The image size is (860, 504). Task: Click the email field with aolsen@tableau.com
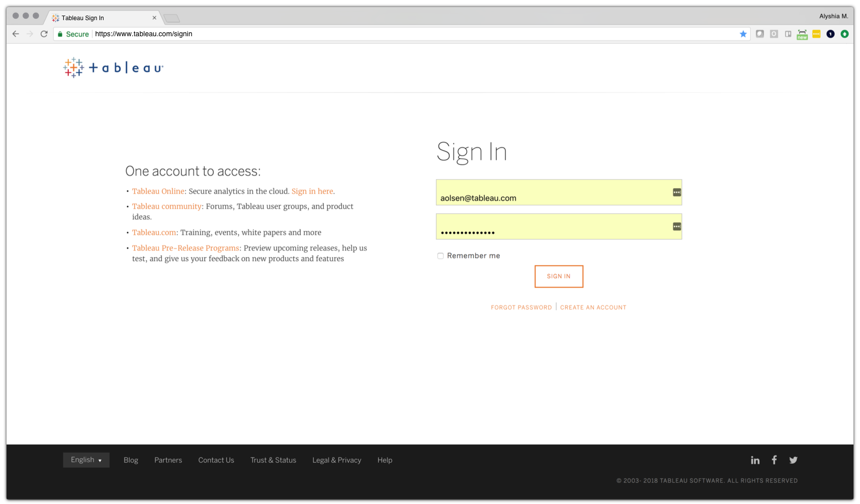(x=559, y=192)
